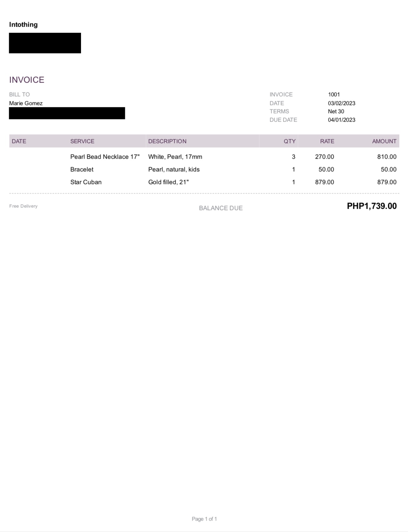Click the QTY column header

[x=289, y=141]
